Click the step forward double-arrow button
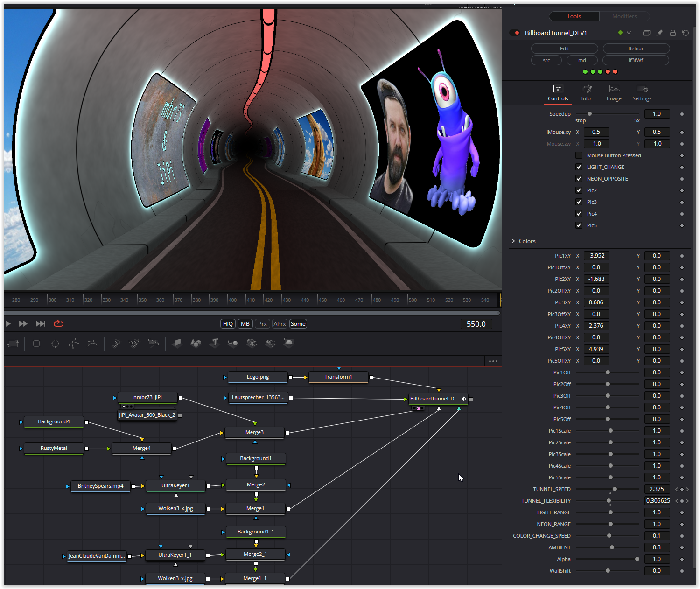The width and height of the screenshot is (700, 589). [23, 324]
